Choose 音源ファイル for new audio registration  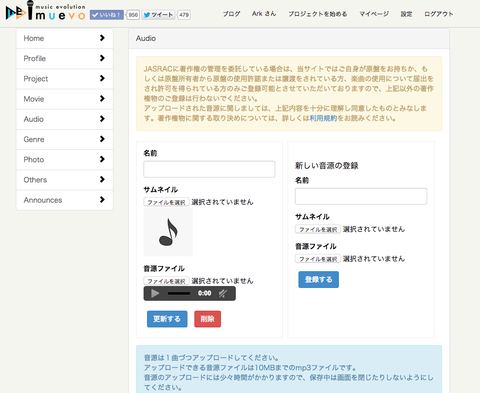click(318, 259)
